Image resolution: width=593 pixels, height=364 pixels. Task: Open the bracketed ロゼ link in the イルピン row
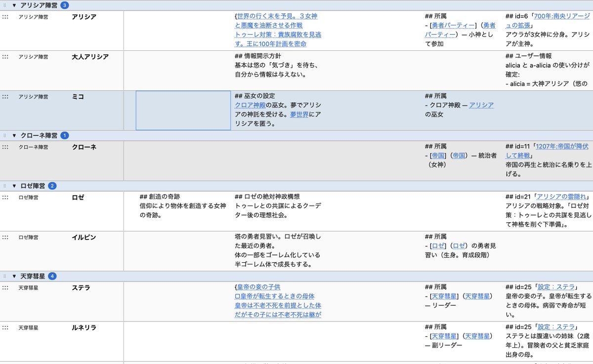point(438,246)
